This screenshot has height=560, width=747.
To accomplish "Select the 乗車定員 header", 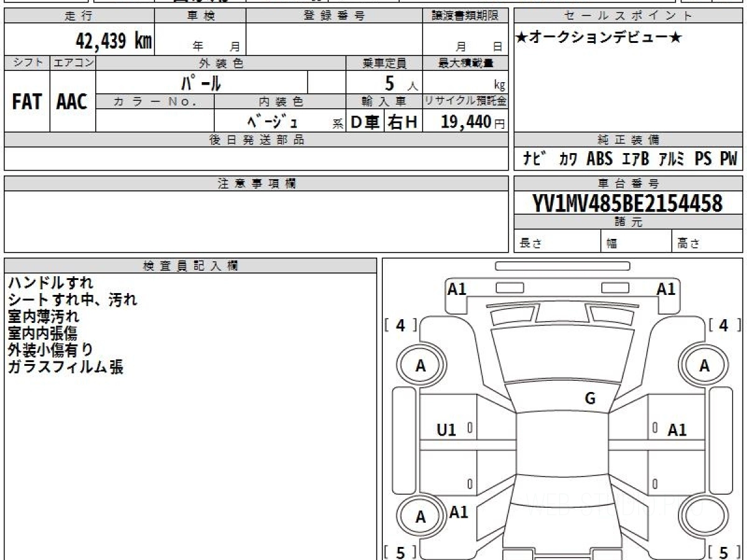I will click(x=384, y=63).
